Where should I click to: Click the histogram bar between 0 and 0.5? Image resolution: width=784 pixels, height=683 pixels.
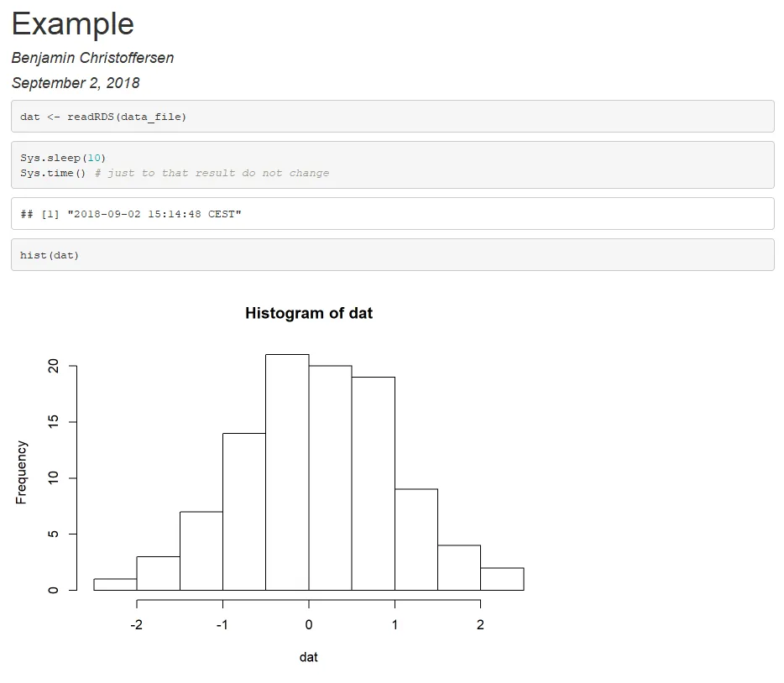click(x=330, y=477)
